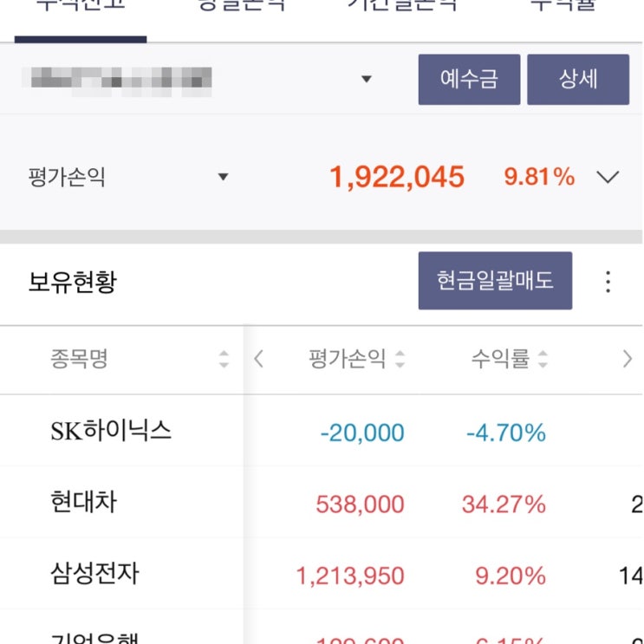Select the 538,000 profit cell
The image size is (644, 644).
pos(360,504)
